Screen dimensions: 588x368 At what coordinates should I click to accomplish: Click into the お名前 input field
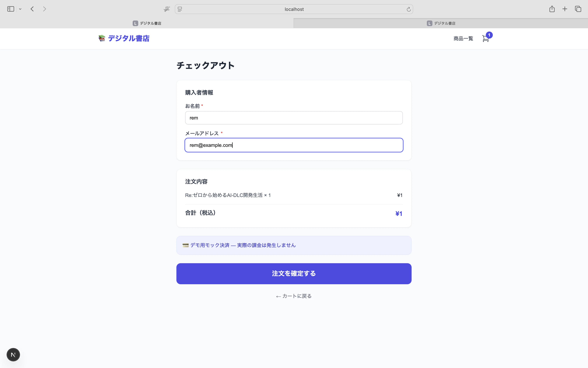[x=294, y=118]
